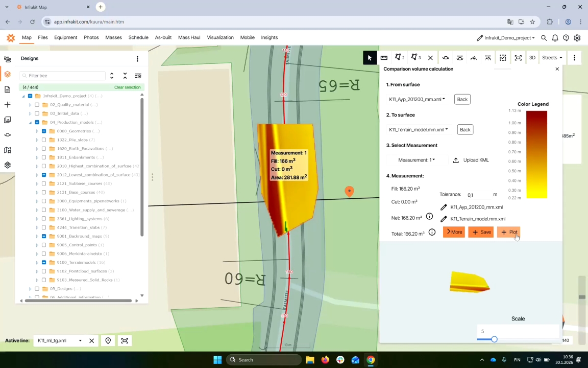Open the notifications bell icon
Screen dimensions: 588x368
pyautogui.click(x=555, y=38)
